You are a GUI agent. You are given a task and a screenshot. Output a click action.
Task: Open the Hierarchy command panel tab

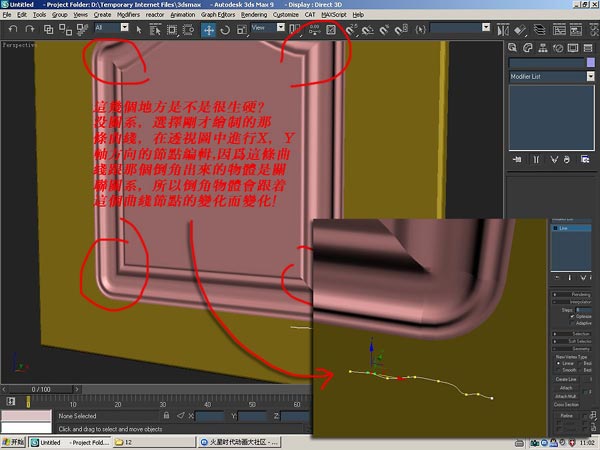pos(545,46)
